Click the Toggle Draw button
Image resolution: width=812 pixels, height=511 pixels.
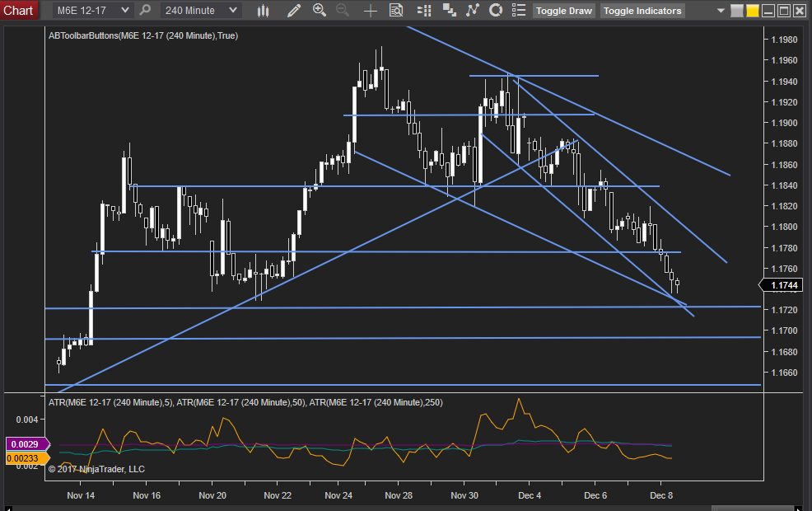(563, 11)
